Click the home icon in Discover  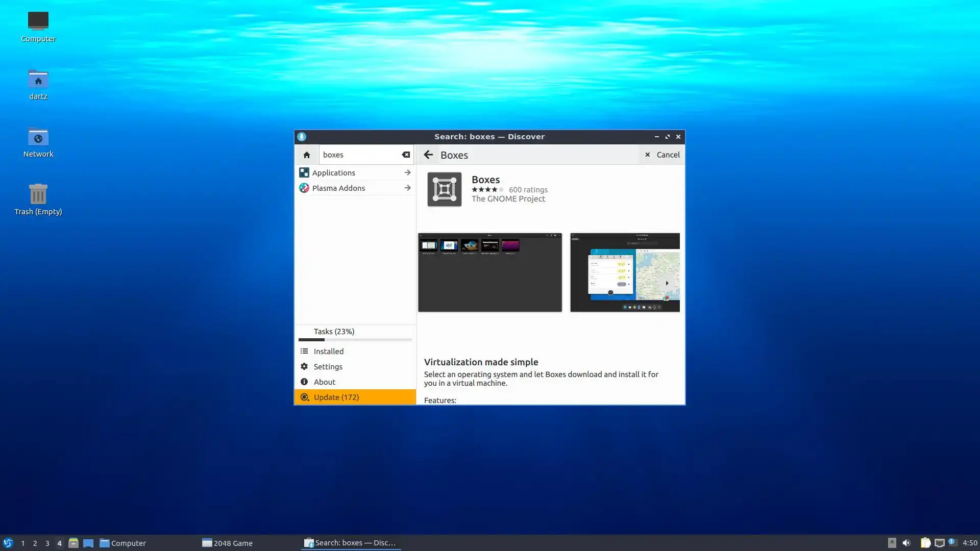tap(306, 155)
